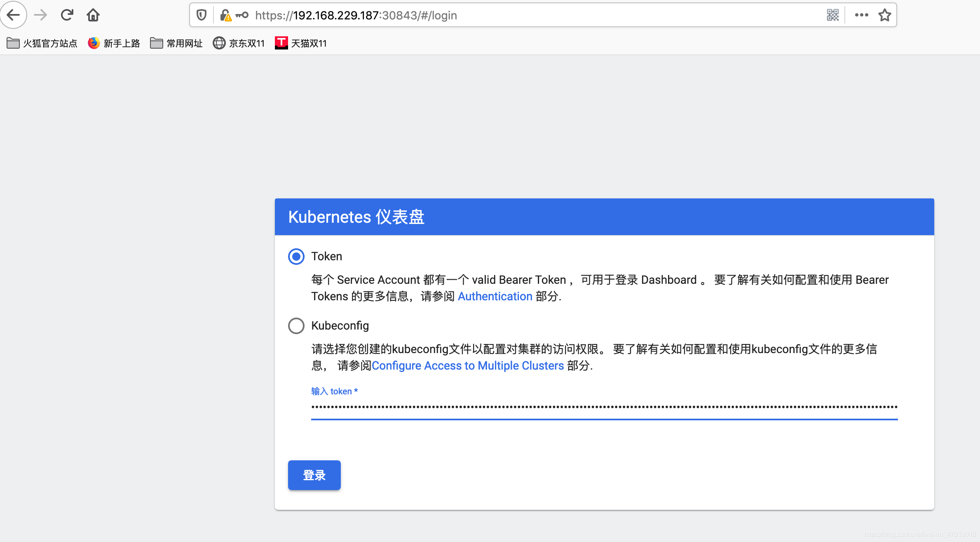Click the 输入 token field label
The width and height of the screenshot is (980, 542).
click(334, 391)
